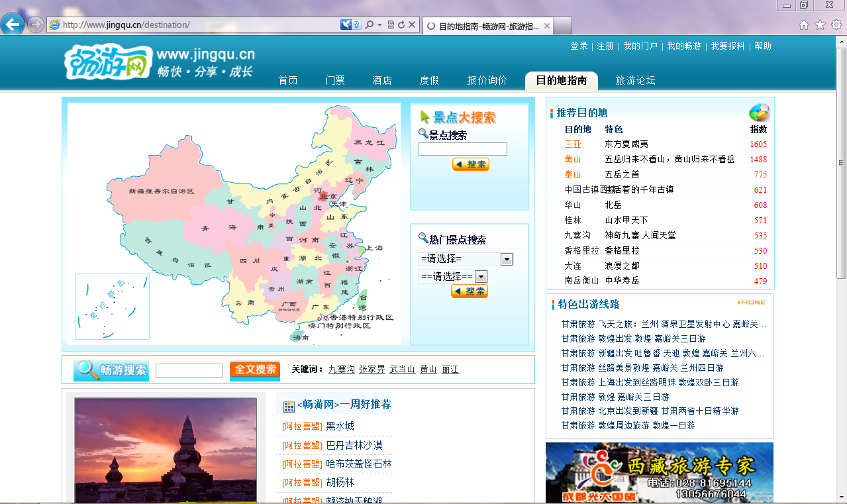Click the 登录 link
Screen dimensions: 847x504
[x=579, y=46]
